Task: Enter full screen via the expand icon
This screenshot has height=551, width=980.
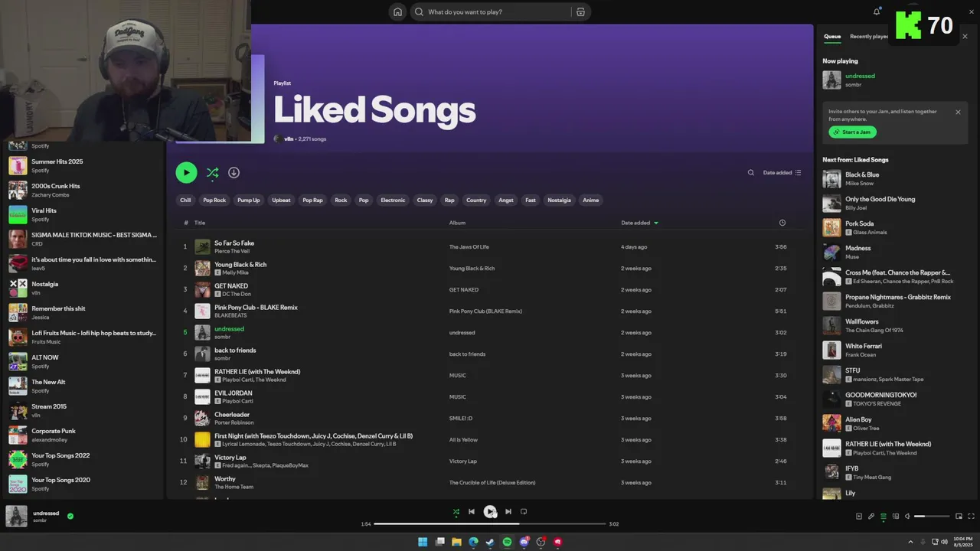Action: [971, 517]
